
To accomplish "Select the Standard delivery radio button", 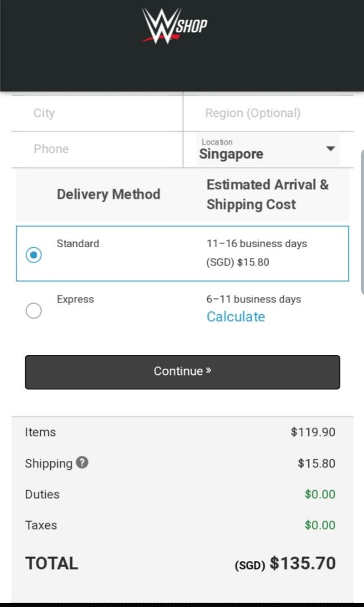I will [34, 255].
